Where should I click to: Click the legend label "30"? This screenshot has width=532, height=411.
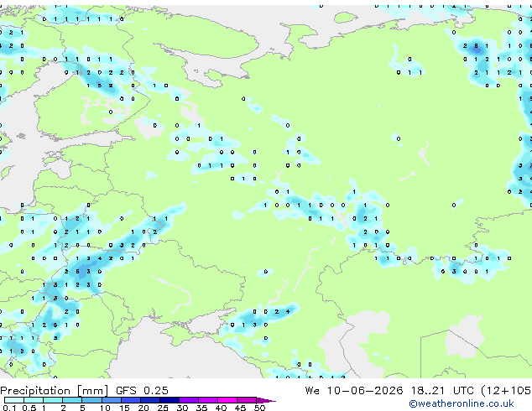(182, 408)
